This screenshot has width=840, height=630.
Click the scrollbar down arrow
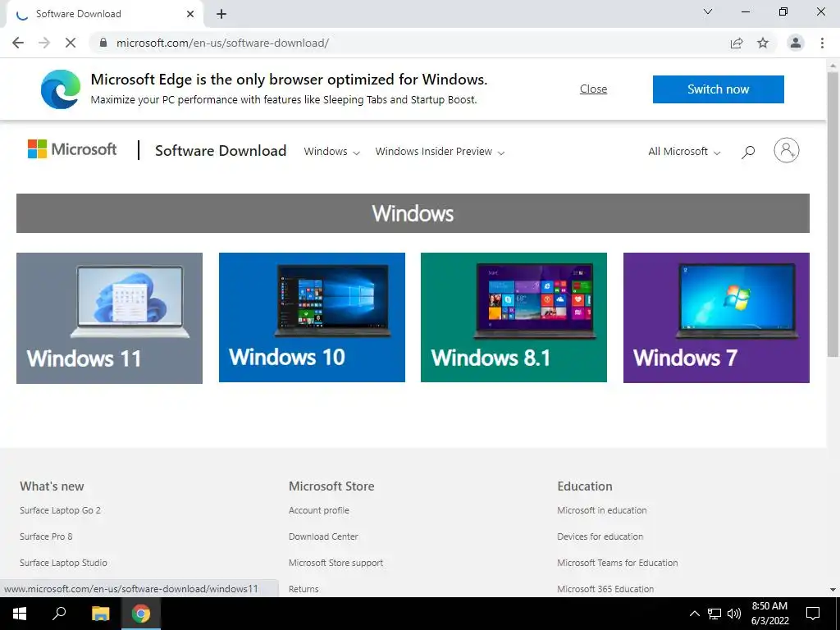(833, 590)
